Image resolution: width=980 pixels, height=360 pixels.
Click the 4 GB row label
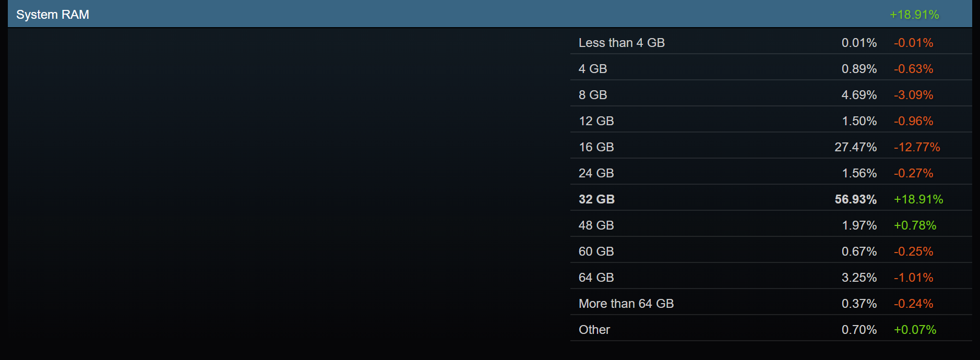click(592, 69)
